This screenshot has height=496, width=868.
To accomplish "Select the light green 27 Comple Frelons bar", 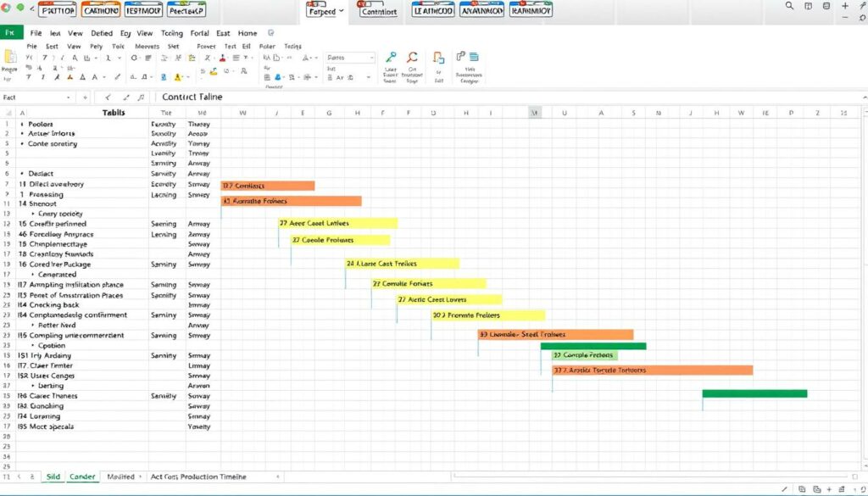I will 585,355.
